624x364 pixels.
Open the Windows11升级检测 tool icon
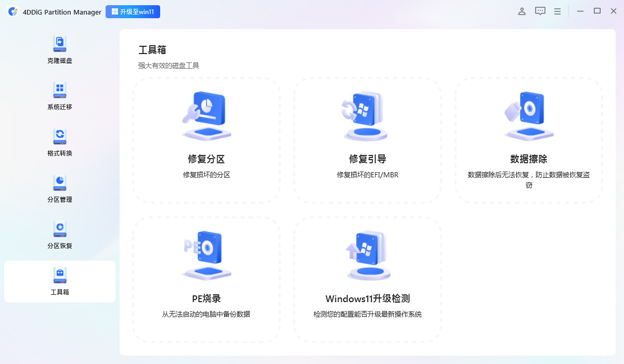367,255
